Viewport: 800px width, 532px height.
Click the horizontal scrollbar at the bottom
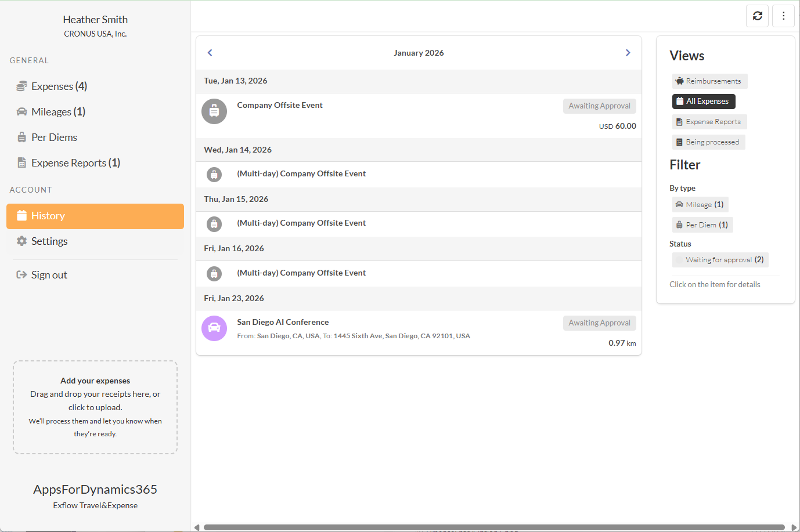point(493,527)
